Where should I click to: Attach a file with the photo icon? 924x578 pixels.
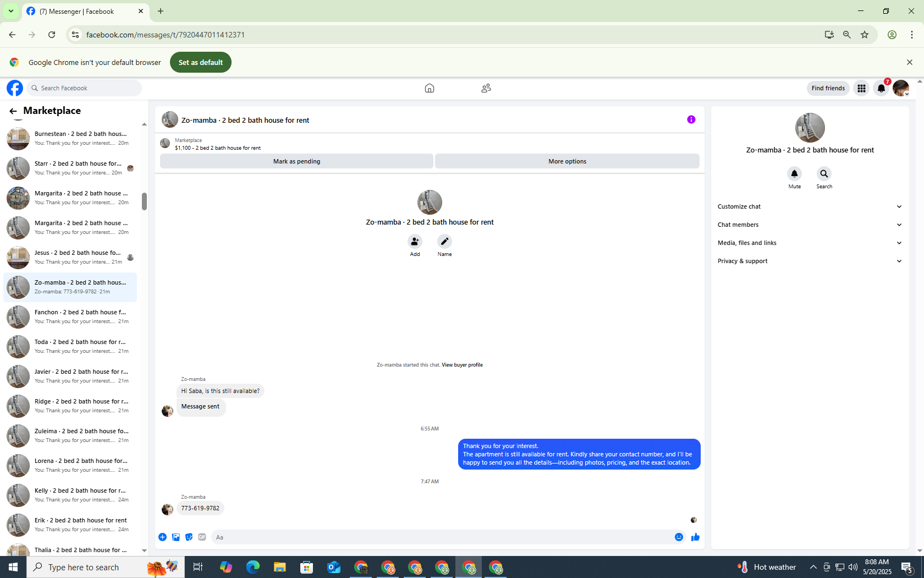click(x=176, y=537)
